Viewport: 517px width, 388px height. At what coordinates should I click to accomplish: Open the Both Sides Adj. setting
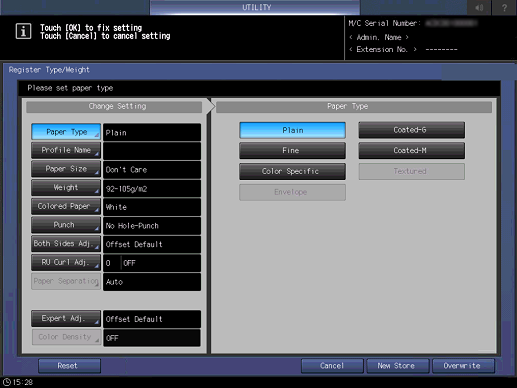coord(66,244)
